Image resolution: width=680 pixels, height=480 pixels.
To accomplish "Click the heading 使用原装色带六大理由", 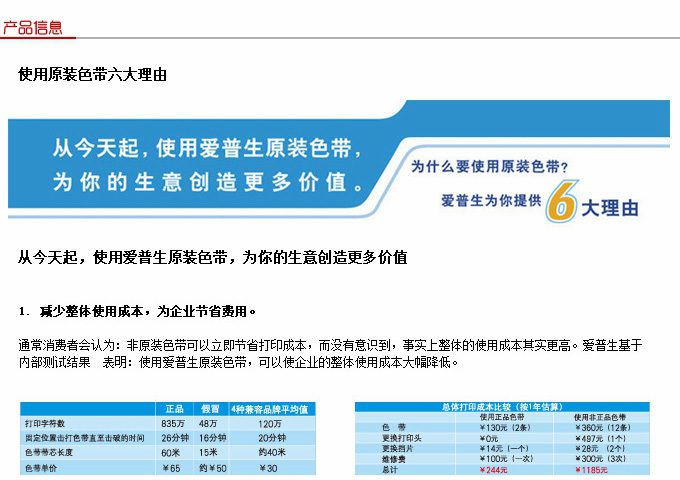I will point(93,74).
